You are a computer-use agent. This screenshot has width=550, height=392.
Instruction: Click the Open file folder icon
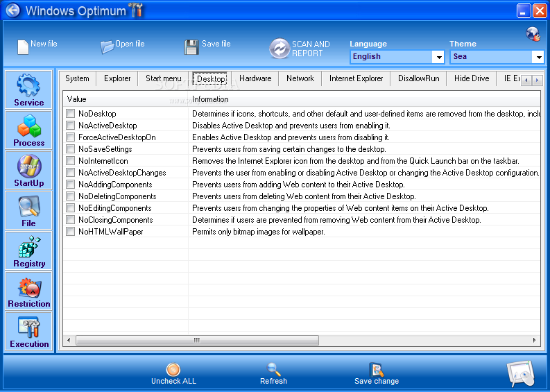107,46
